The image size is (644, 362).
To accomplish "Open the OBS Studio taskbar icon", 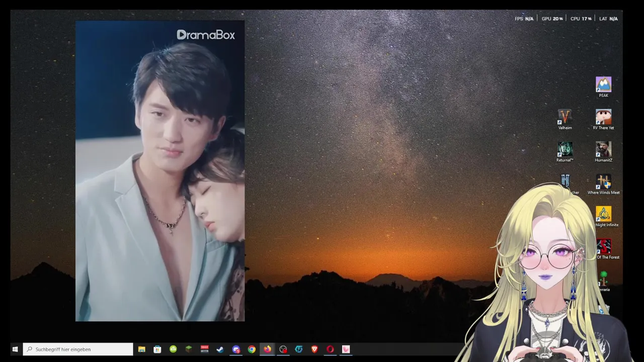I will pyautogui.click(x=283, y=349).
